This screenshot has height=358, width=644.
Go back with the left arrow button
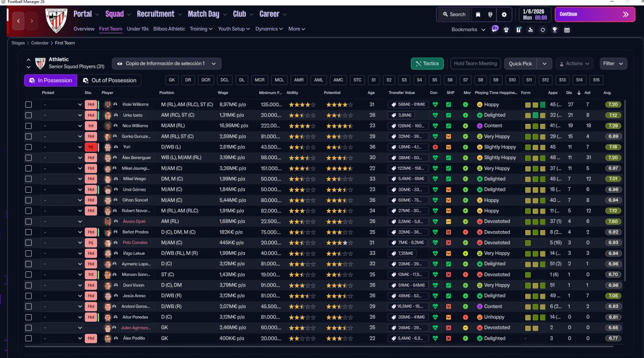19,21
